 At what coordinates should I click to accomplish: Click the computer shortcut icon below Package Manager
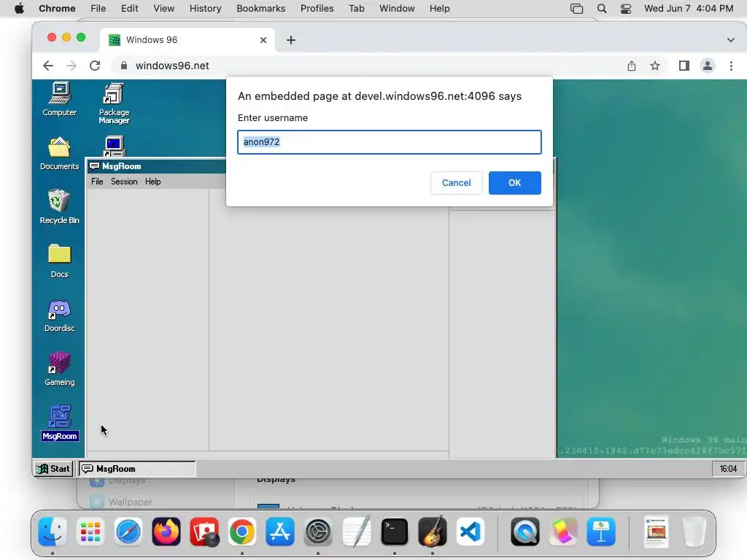pos(114,146)
